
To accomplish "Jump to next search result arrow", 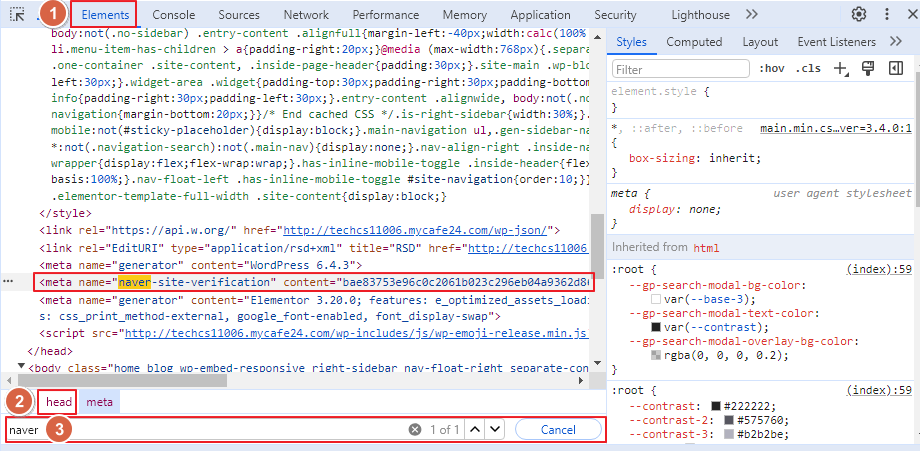I will tap(495, 430).
